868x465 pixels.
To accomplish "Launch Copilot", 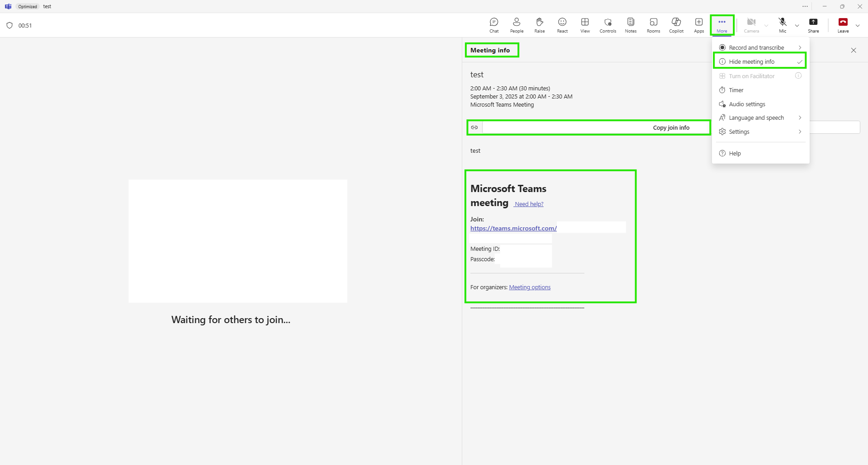I will tap(676, 25).
